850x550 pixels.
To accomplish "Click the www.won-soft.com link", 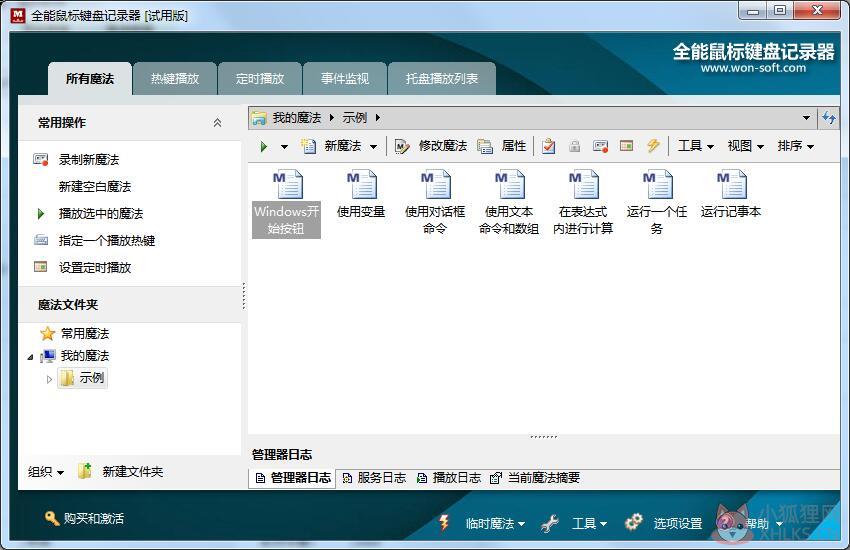I will coord(753,68).
